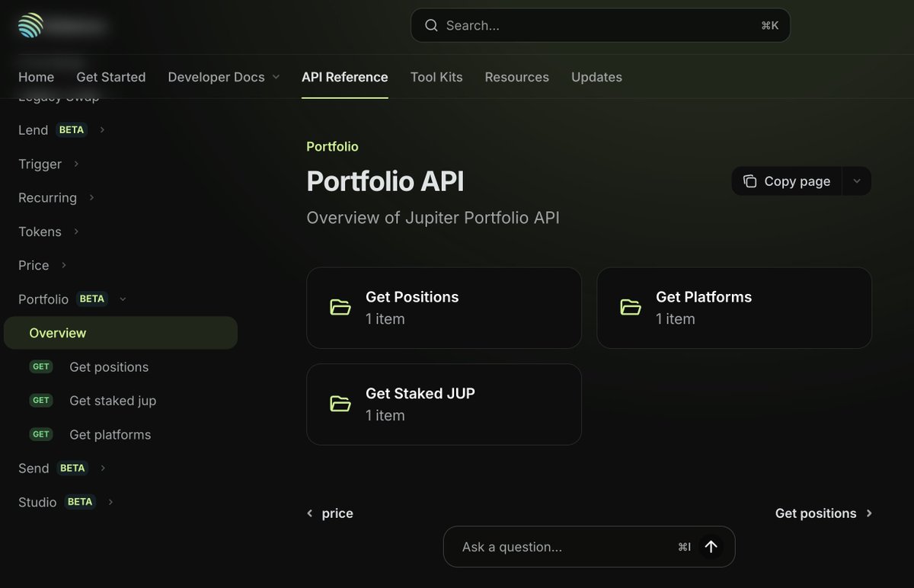Open Get platforms sidebar entry

point(110,434)
